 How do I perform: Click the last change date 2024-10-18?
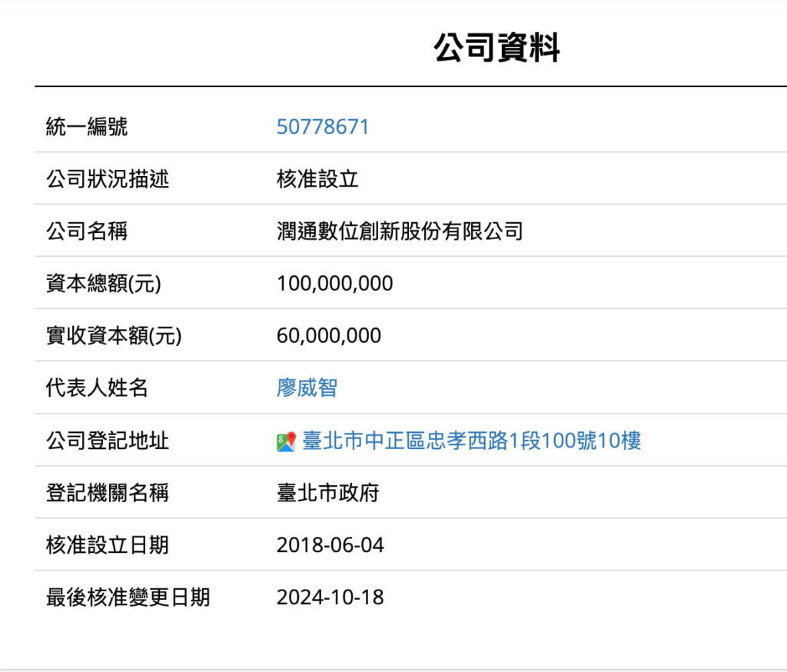(x=330, y=597)
